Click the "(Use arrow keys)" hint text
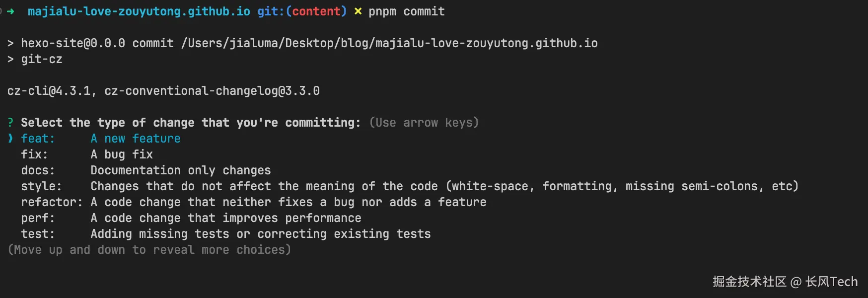The image size is (868, 298). coord(424,123)
